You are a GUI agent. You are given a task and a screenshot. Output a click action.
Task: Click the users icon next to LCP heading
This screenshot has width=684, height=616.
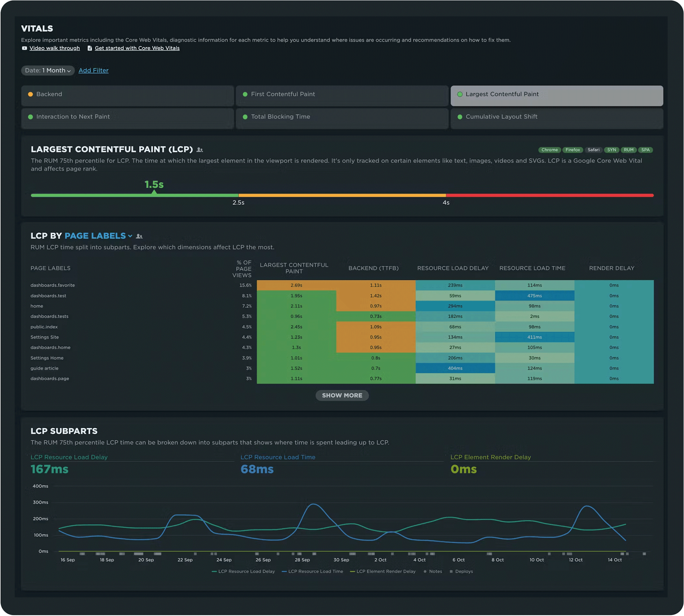200,150
